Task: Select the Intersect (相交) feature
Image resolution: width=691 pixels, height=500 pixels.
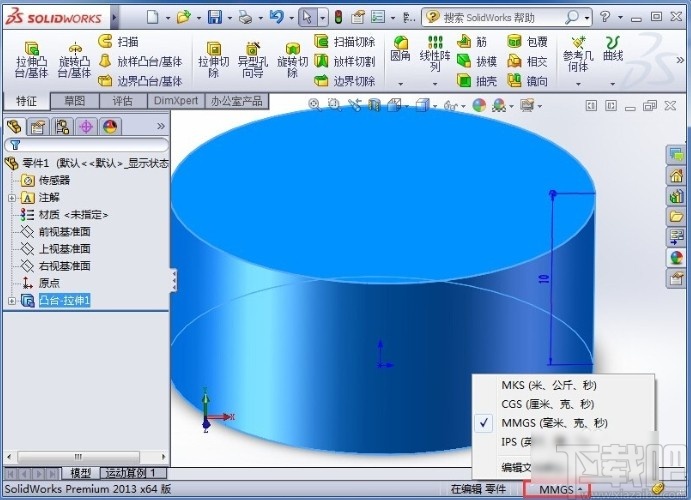Action: pyautogui.click(x=527, y=61)
